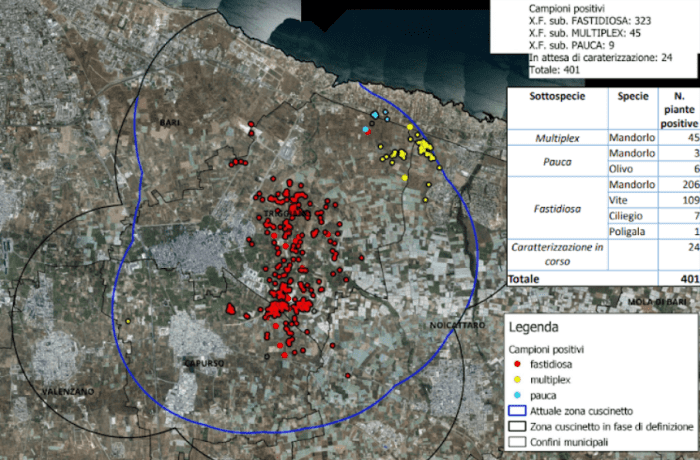Click the 'Fastidiosa' subspecies cell
This screenshot has height=460, width=700.
557,209
